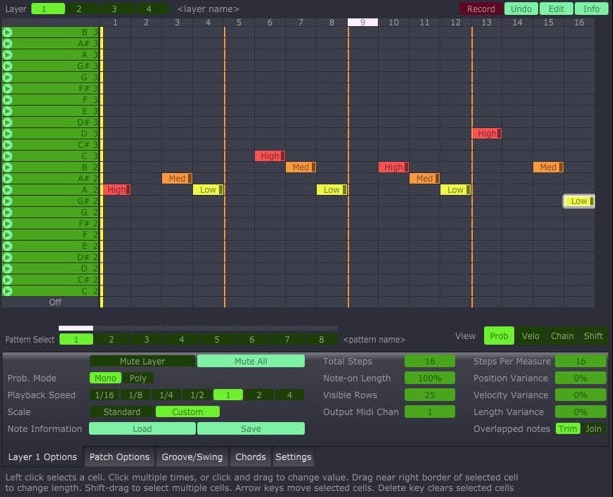Click the play icon for F# 3
The width and height of the screenshot is (613, 497).
click(x=8, y=88)
